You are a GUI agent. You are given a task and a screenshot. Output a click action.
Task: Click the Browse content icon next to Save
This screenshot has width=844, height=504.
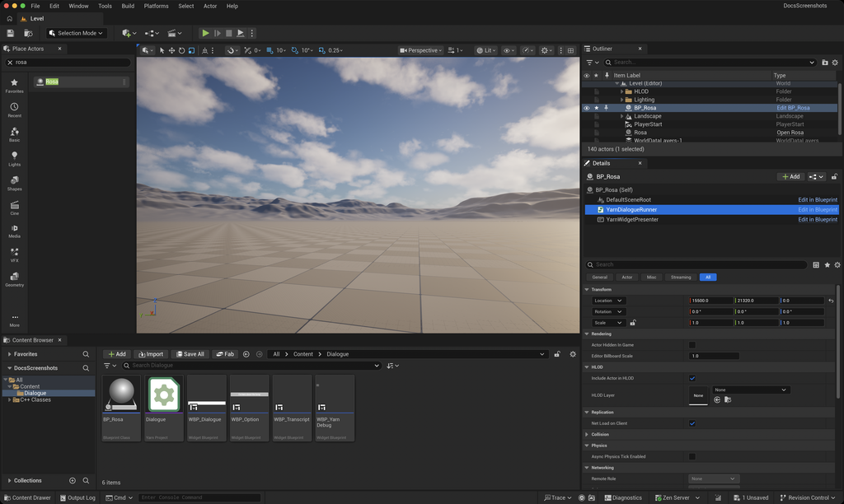[x=28, y=33]
